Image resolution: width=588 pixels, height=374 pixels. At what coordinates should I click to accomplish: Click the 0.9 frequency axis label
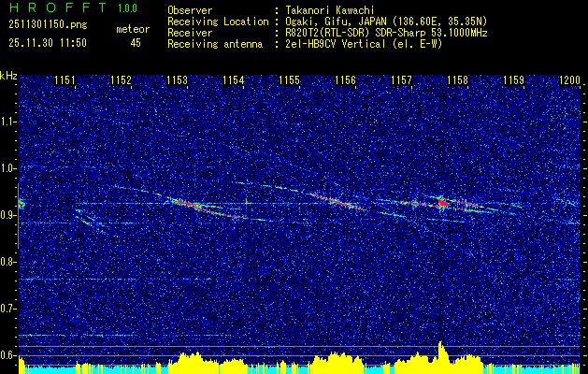tap(8, 215)
